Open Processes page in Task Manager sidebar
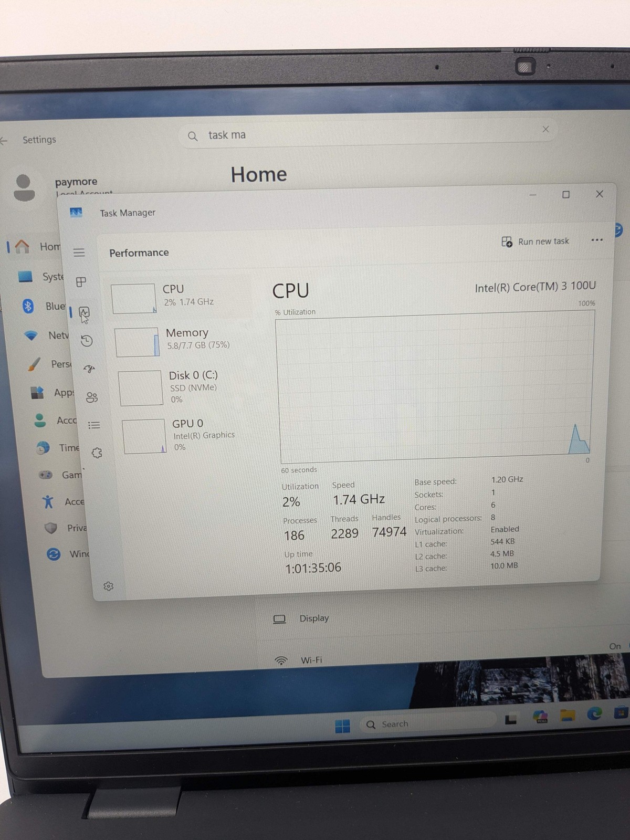 coord(81,282)
